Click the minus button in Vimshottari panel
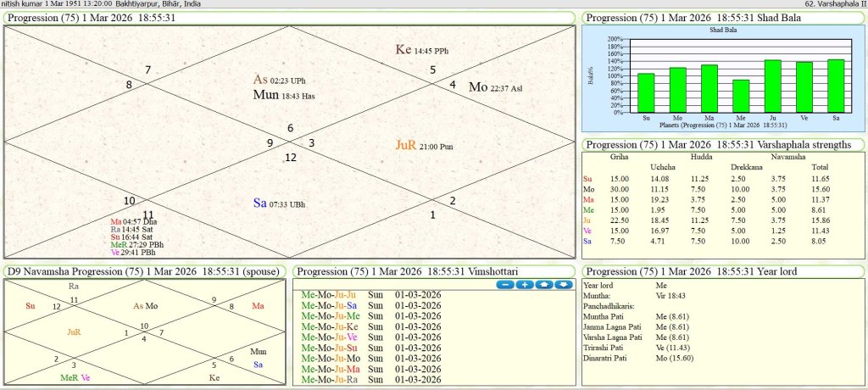 (x=504, y=284)
